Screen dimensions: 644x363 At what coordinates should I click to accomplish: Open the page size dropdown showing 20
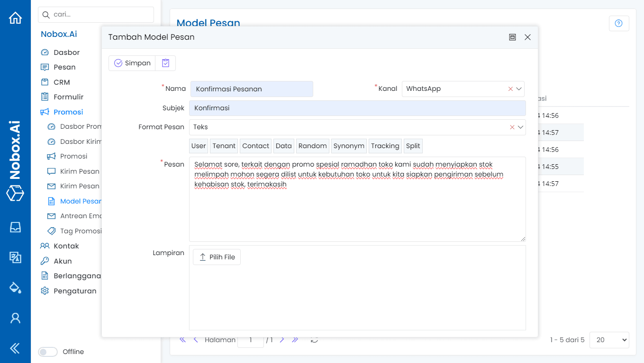[609, 340]
